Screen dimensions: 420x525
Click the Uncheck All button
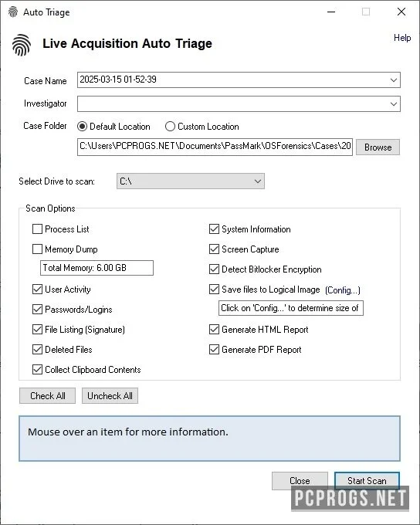[110, 396]
